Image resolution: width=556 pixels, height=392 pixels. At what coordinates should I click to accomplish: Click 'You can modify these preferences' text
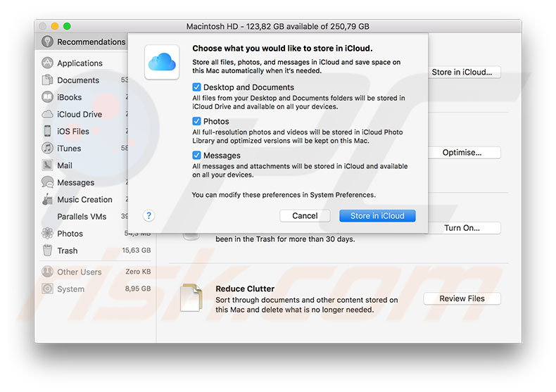284,194
